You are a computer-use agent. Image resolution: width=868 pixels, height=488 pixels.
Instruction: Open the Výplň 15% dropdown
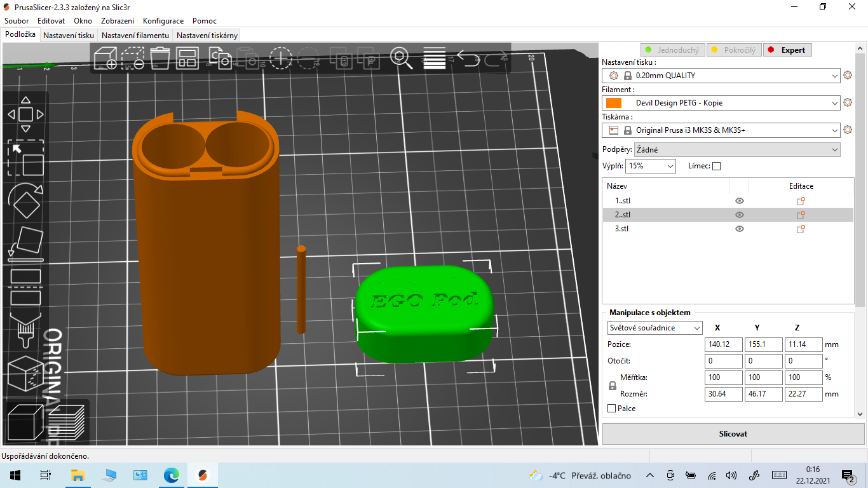(x=651, y=166)
